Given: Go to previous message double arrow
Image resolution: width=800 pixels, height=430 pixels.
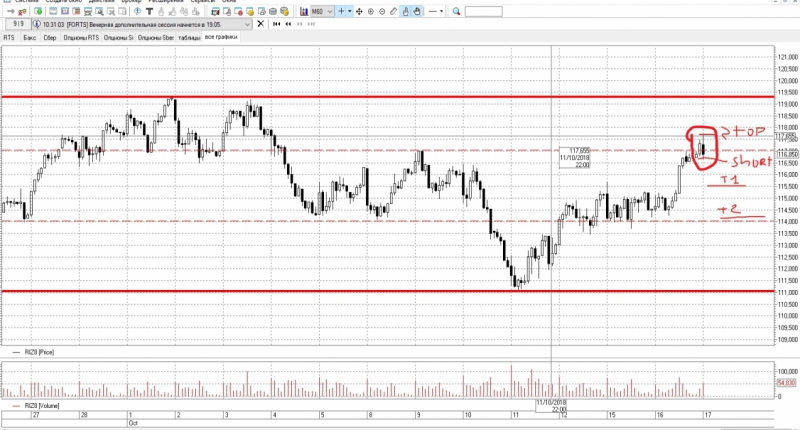Looking at the screenshot, I should pyautogui.click(x=288, y=24).
